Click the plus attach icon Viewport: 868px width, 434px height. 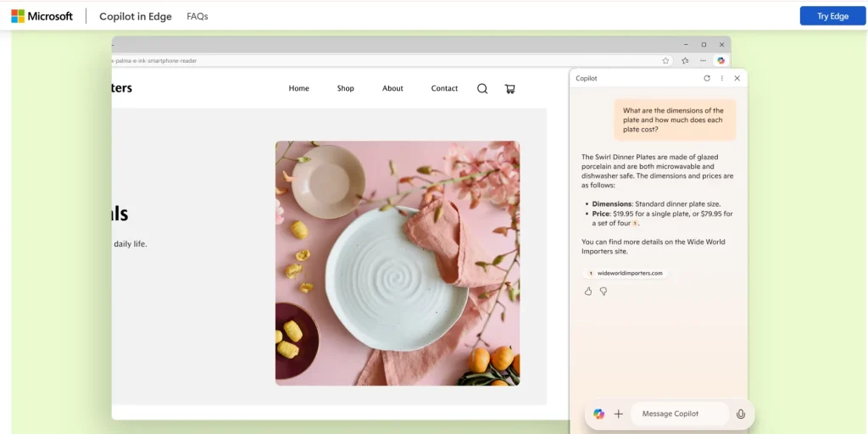click(x=618, y=414)
